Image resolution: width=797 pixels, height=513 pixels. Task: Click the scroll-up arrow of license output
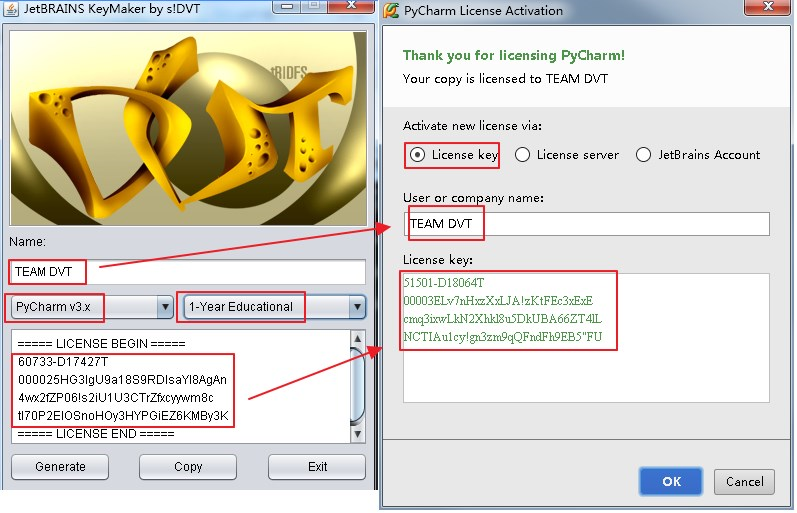point(358,338)
